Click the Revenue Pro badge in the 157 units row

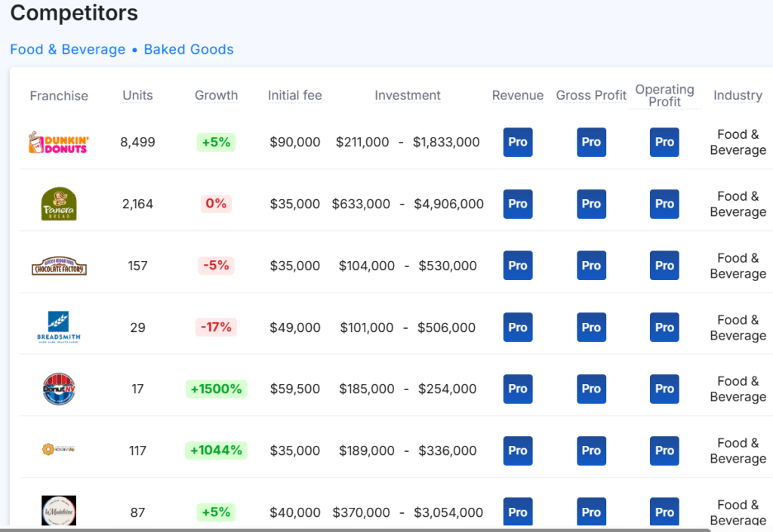click(x=518, y=266)
